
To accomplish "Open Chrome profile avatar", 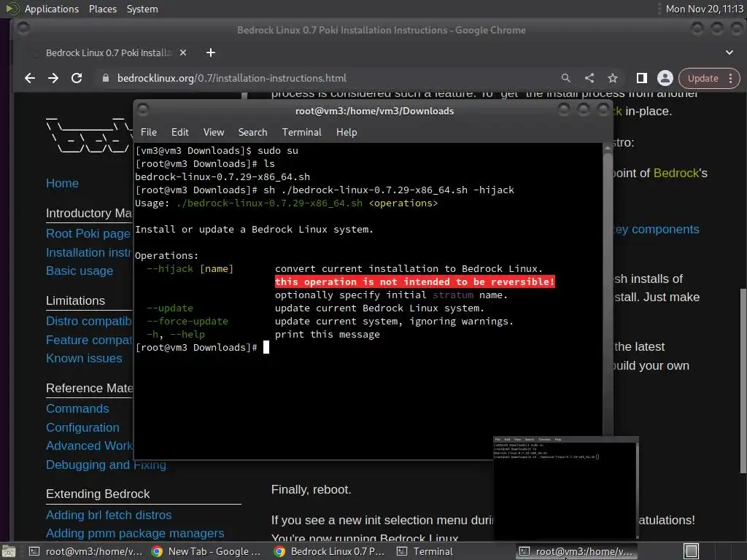I will [x=665, y=78].
